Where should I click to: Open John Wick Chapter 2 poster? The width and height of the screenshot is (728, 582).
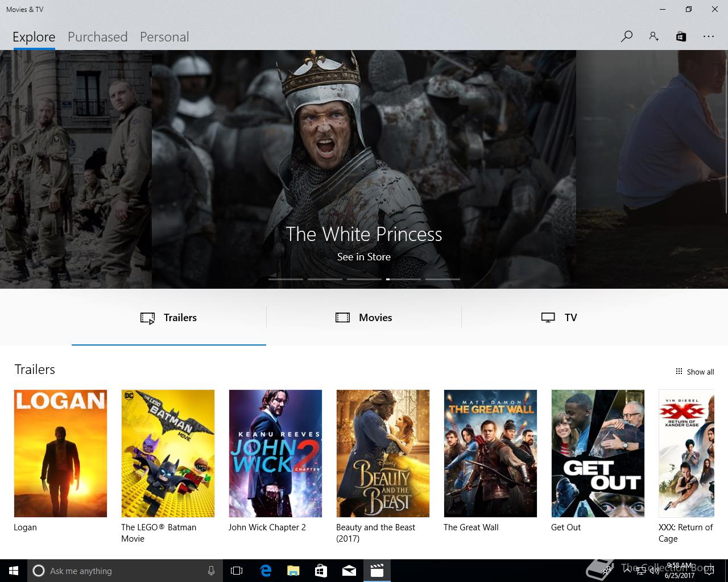[x=275, y=454]
